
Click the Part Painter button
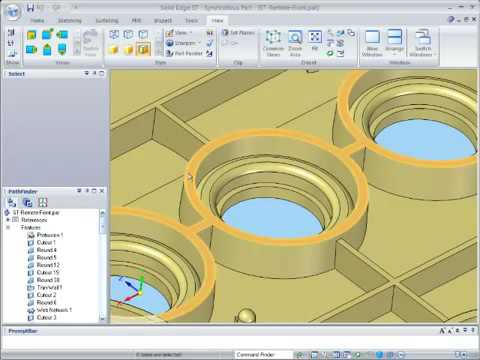tap(184, 53)
